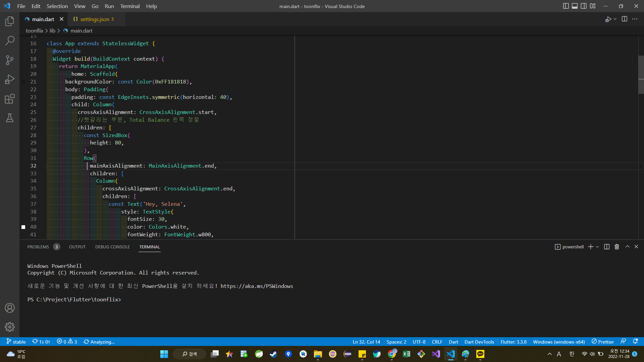This screenshot has width=644, height=362.
Task: Open the View menu
Action: (x=79, y=6)
